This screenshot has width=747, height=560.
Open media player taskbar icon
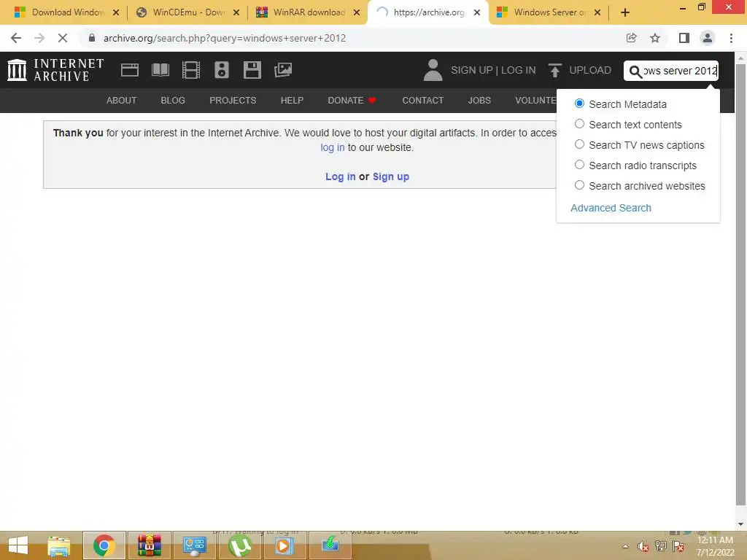click(285, 545)
